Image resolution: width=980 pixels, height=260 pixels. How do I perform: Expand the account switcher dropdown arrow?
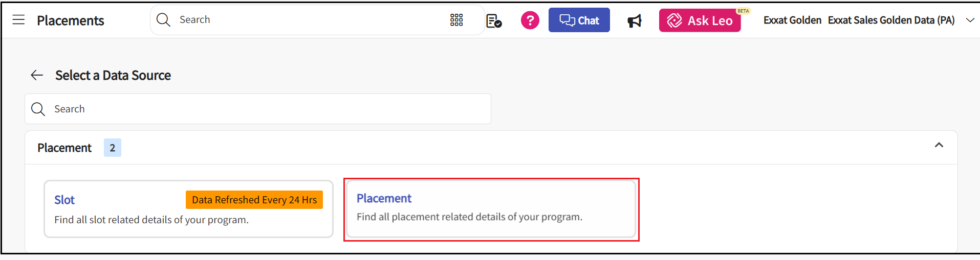[x=970, y=20]
